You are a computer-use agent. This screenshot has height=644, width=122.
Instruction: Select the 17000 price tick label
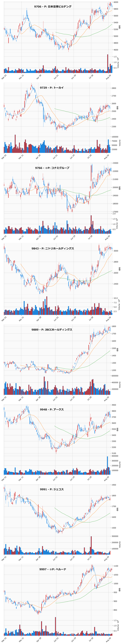click(x=116, y=212)
